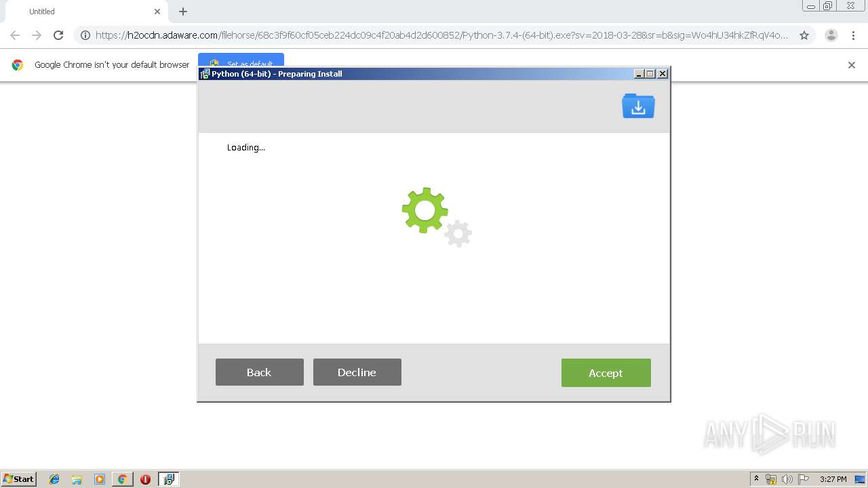Click Chrome forward navigation arrow

point(37,35)
